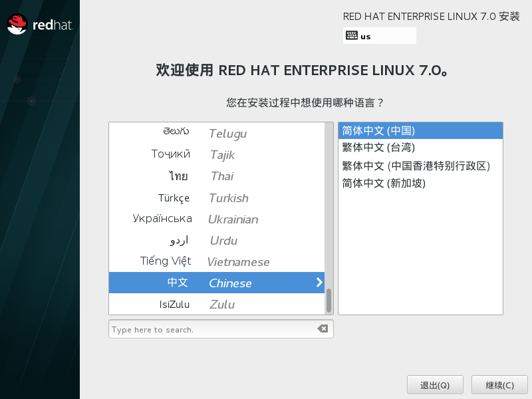
Task: Click the 退出(Q) quit button
Action: 435,384
